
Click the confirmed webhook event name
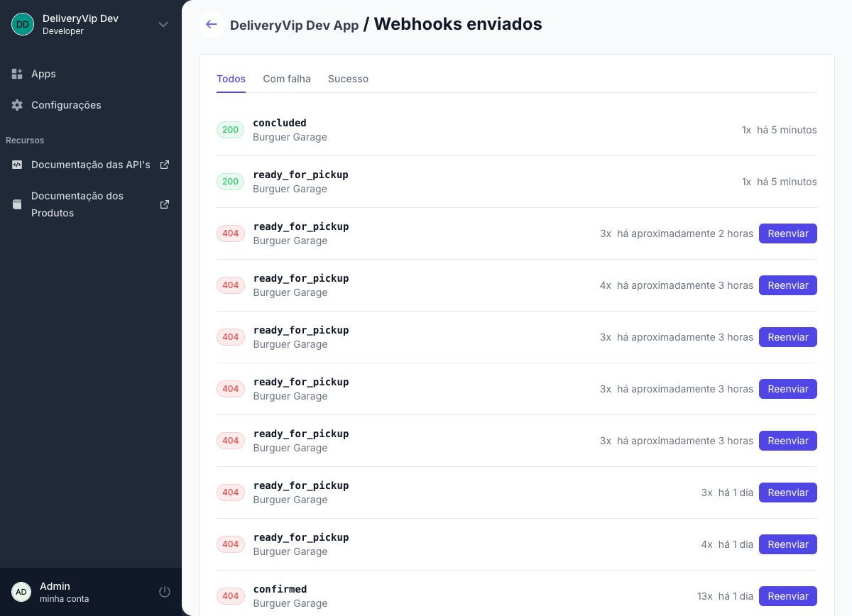click(x=280, y=589)
